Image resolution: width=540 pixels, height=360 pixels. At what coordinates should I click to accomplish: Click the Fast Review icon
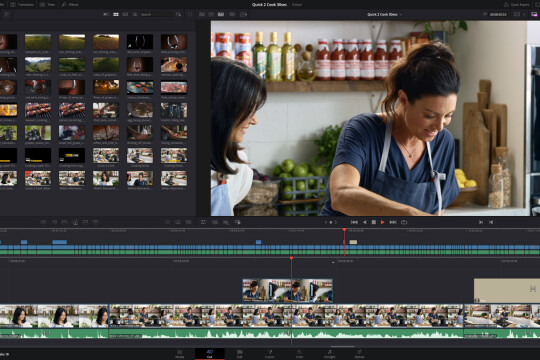243,14
